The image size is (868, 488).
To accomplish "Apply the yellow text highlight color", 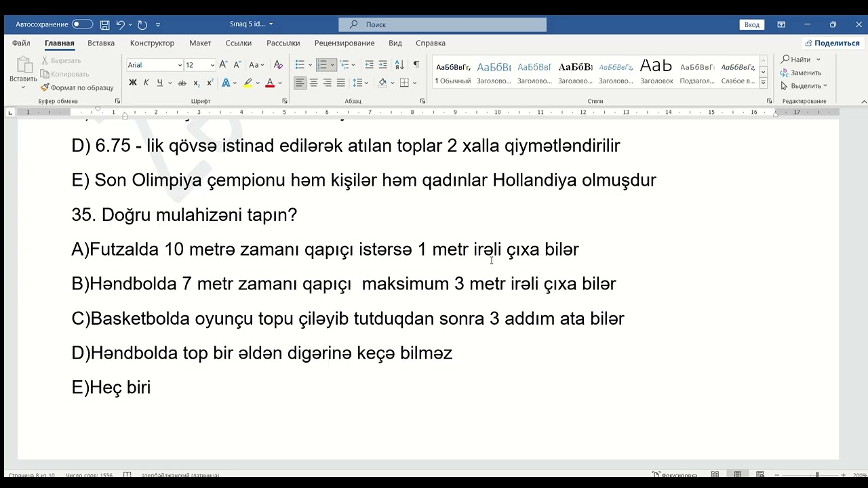I will 248,83.
